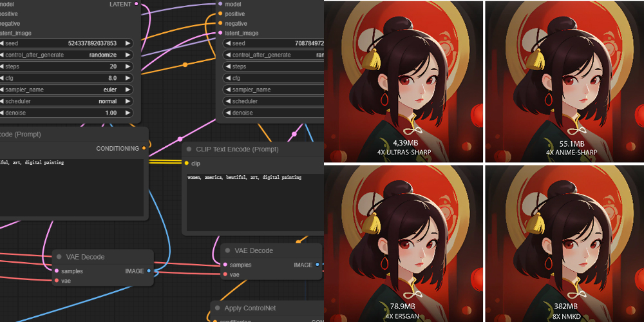This screenshot has height=322, width=644.
Task: Click IMAGE output port on left VAE Decode
Action: [149, 271]
